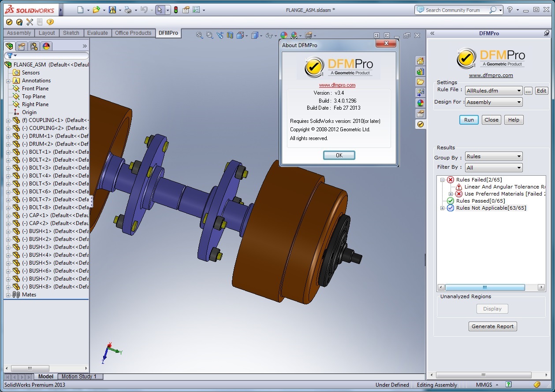This screenshot has height=392, width=555.
Task: Open the DFMPro tools wrench icon
Action: click(x=30, y=22)
